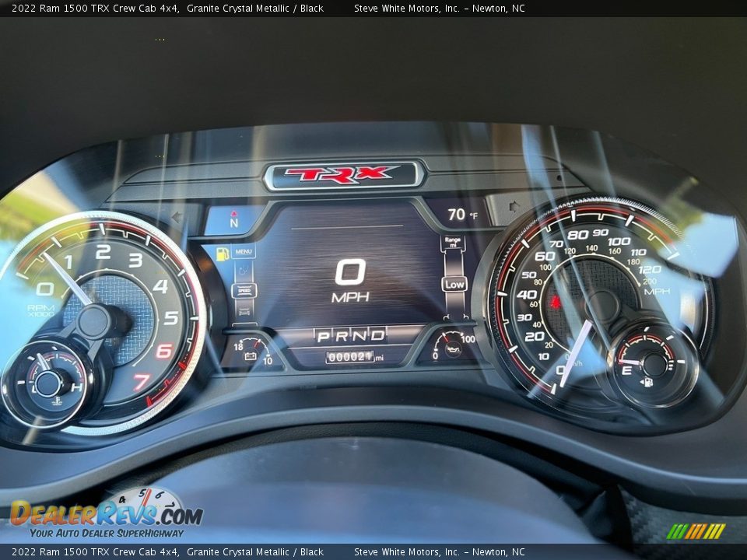The image size is (747, 560).
Task: Click the 000021 mi odometer reading
Action: tap(355, 357)
